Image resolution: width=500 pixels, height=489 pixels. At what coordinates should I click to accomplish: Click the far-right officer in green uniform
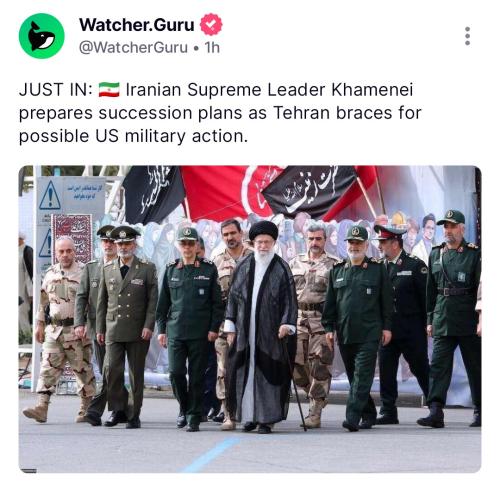click(453, 317)
